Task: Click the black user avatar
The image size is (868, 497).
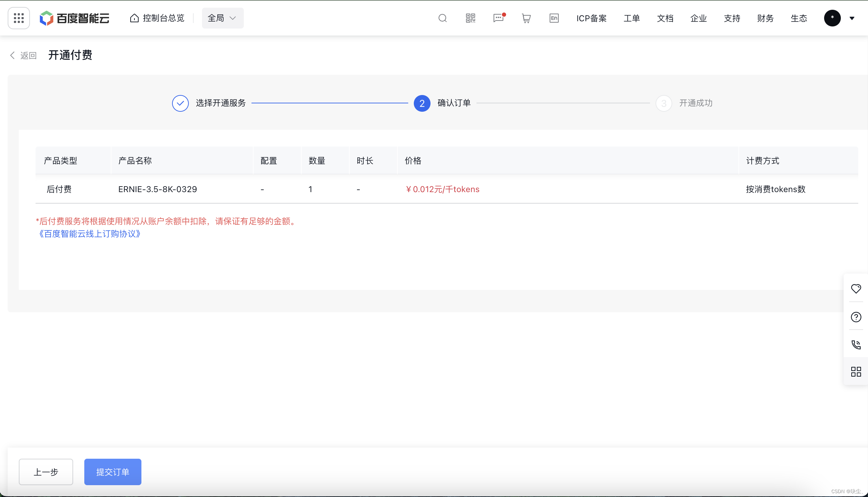Action: (832, 18)
